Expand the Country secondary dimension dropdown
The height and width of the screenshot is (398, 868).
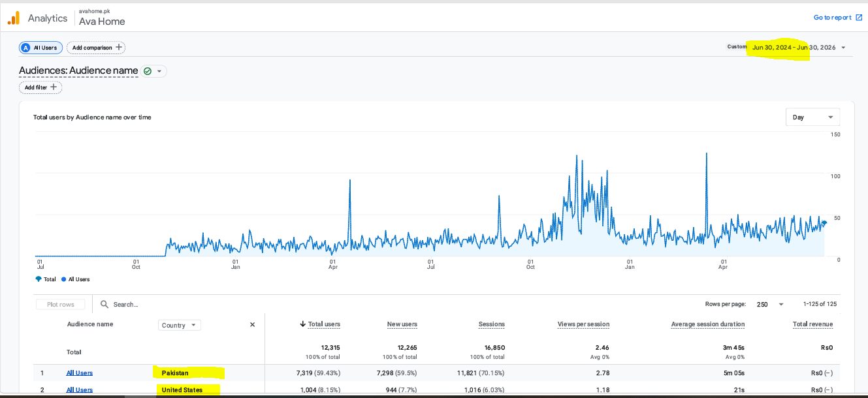[x=180, y=325]
